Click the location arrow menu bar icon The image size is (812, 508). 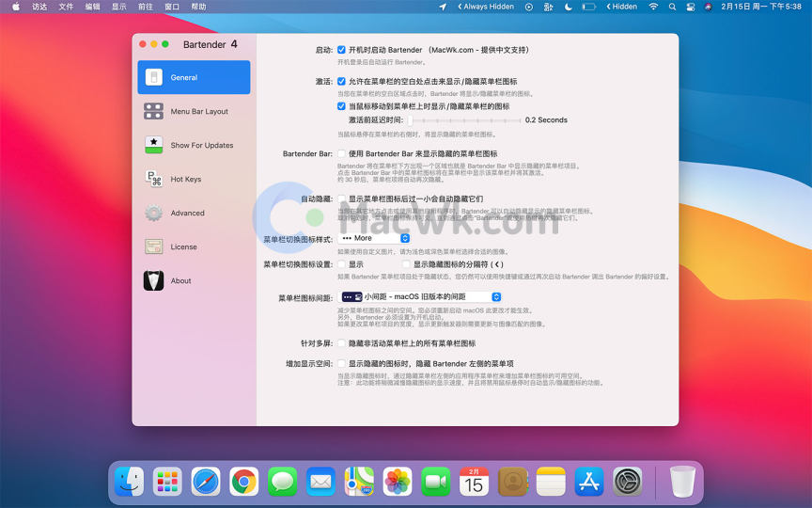[x=443, y=7]
